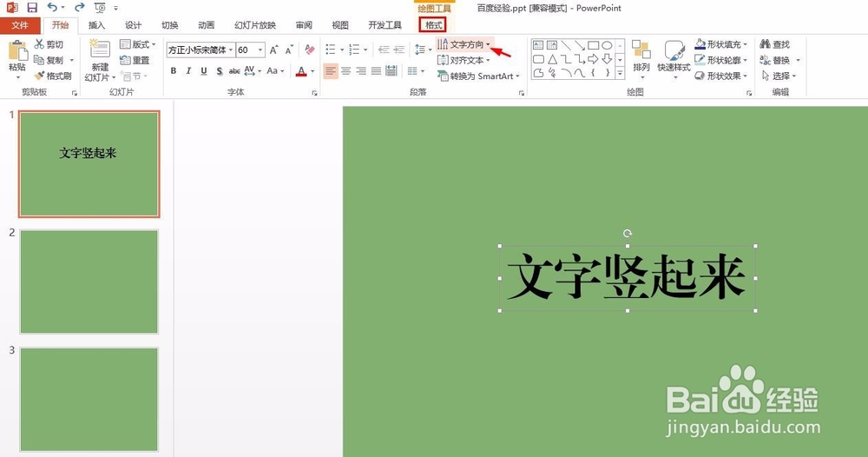The height and width of the screenshot is (457, 868).
Task: Open the 快速样式 quick styles gallery
Action: coord(674,57)
